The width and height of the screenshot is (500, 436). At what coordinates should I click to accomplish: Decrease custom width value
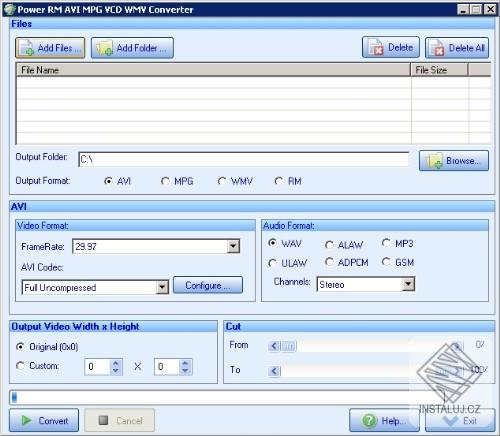116,370
